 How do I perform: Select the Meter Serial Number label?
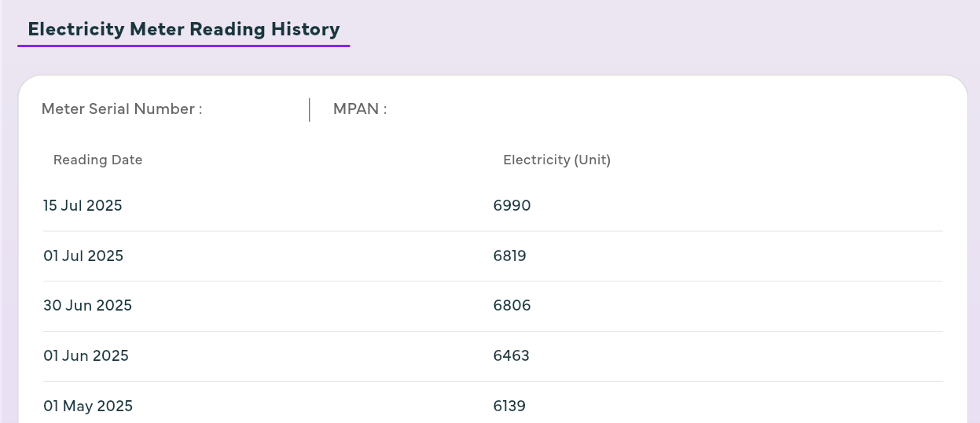(x=122, y=109)
